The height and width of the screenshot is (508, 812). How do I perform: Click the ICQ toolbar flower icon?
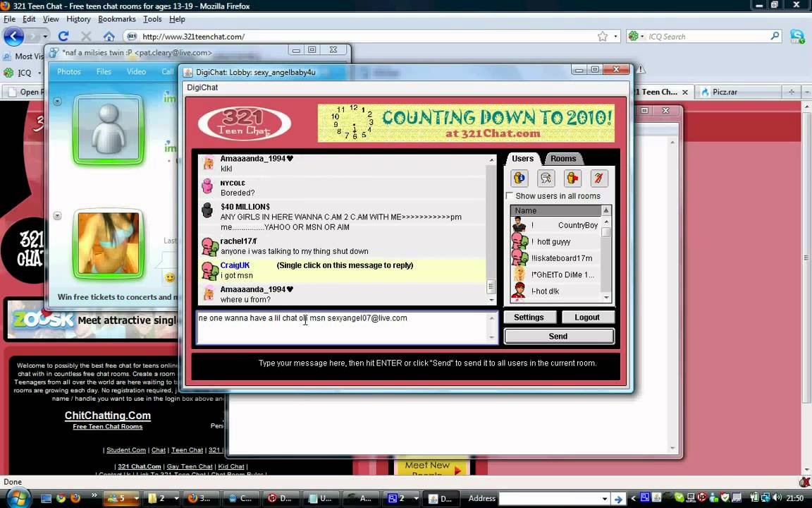[8, 73]
